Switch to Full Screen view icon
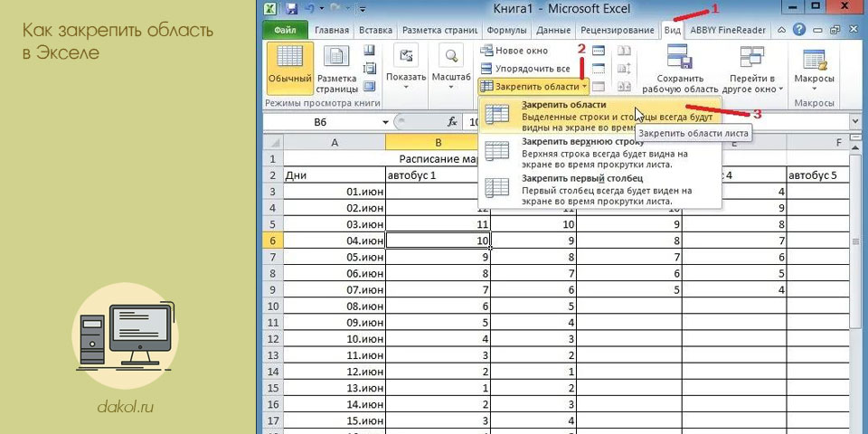This screenshot has width=868, height=434. tap(369, 87)
